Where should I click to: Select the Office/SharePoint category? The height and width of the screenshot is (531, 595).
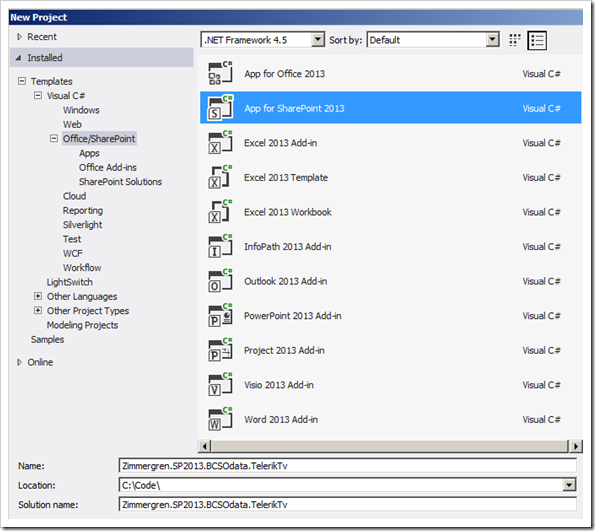pyautogui.click(x=99, y=139)
